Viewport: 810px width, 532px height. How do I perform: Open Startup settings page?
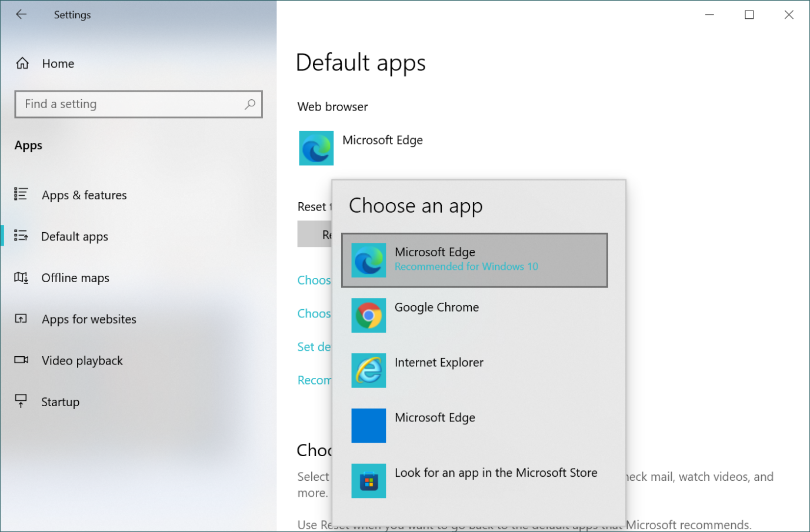[x=138, y=402]
